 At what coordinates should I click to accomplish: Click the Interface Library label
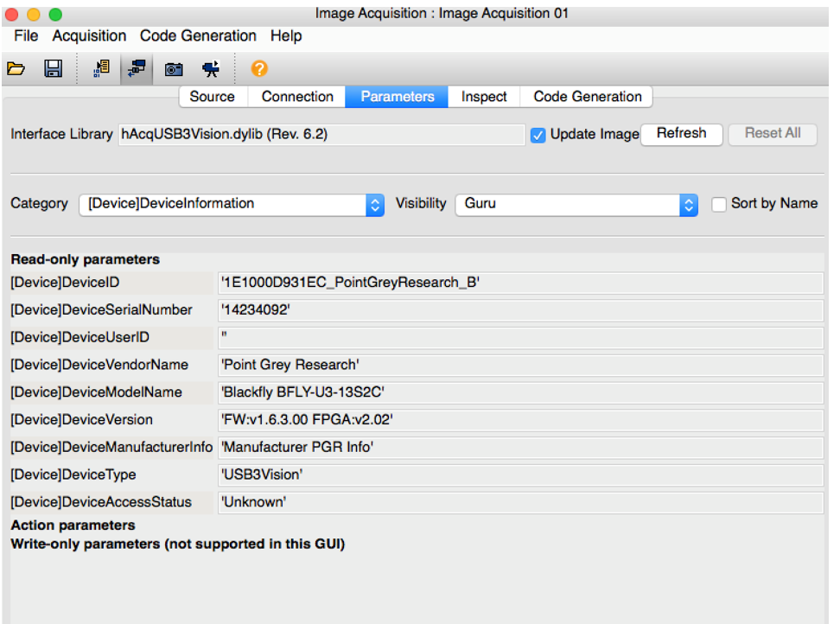pyautogui.click(x=61, y=135)
